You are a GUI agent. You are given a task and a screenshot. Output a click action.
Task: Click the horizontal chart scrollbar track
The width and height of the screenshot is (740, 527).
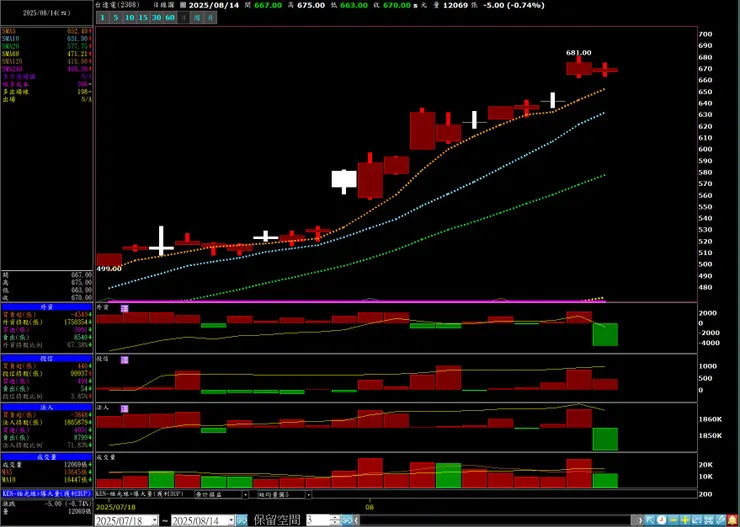point(496,520)
